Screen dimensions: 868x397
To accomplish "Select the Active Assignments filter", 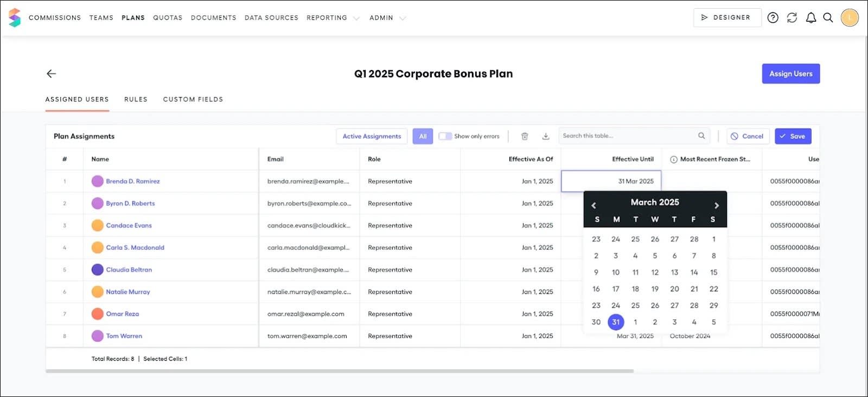I will (x=372, y=136).
